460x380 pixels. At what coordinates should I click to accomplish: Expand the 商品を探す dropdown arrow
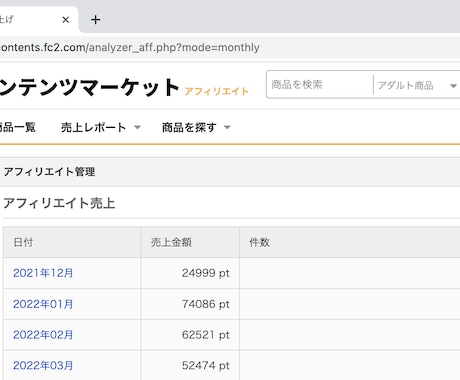coord(227,127)
